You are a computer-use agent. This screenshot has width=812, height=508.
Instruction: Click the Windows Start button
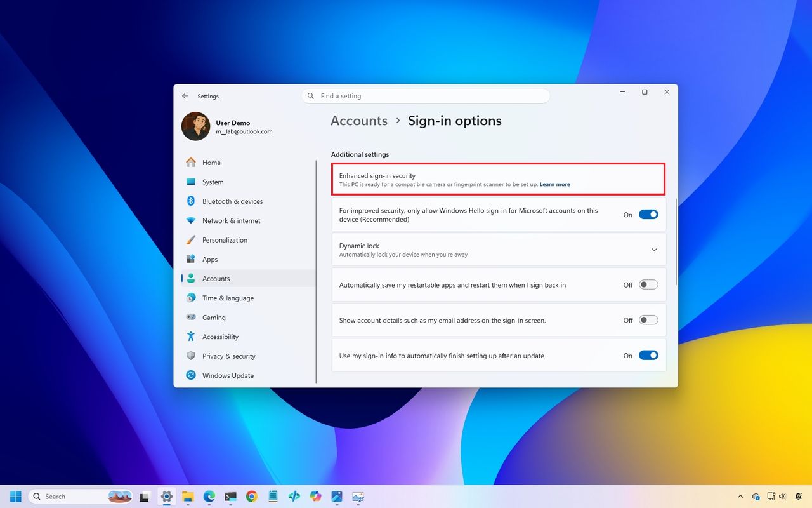tap(16, 497)
